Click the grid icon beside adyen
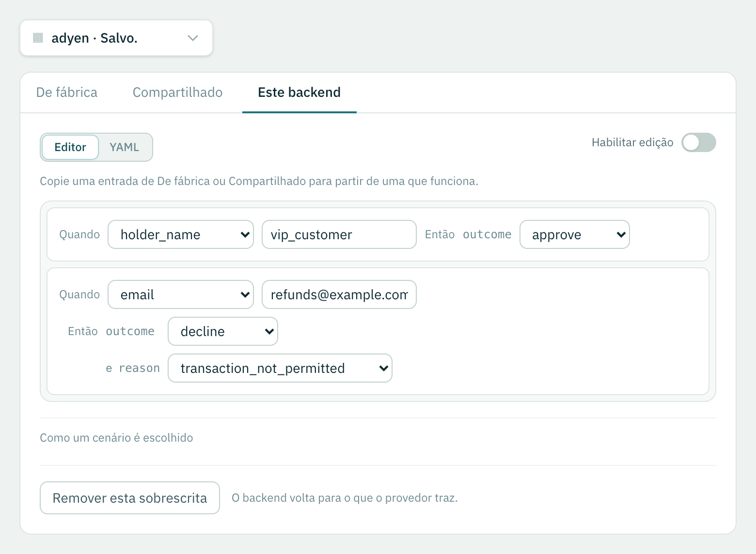Viewport: 756px width, 554px height. pyautogui.click(x=38, y=38)
